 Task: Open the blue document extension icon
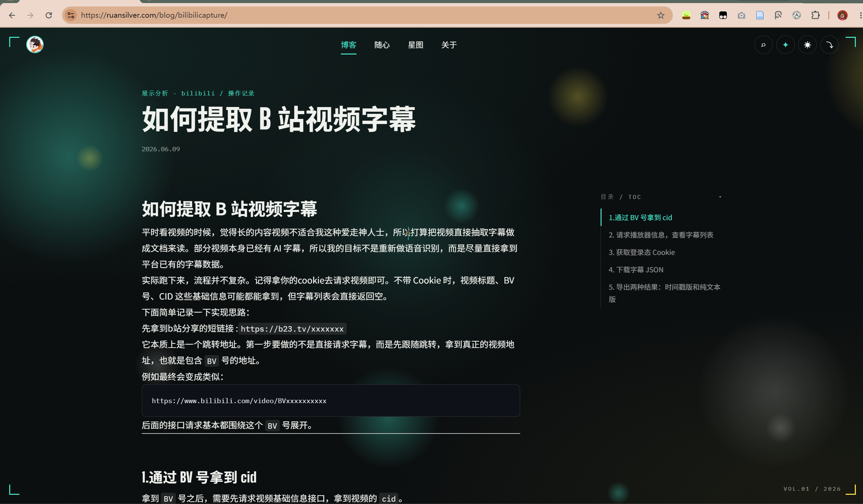pos(760,15)
